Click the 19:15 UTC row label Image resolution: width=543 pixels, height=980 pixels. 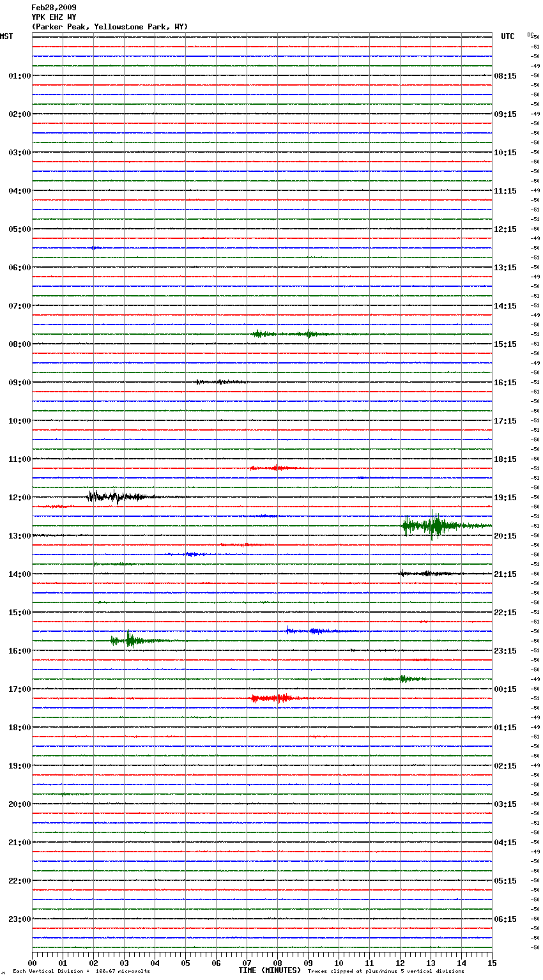(x=505, y=498)
